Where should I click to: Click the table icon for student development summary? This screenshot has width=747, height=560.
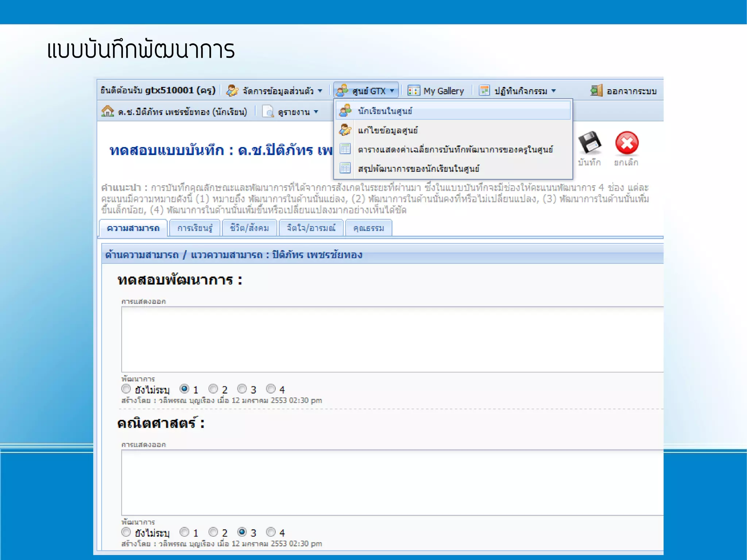[345, 168]
